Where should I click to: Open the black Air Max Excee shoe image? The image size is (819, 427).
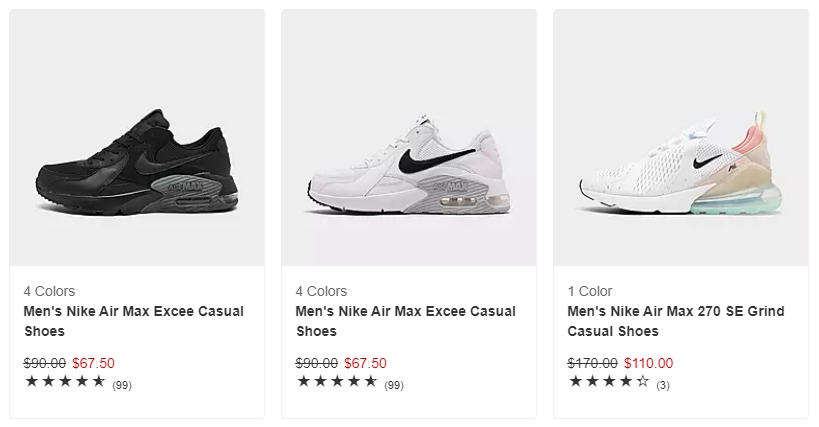(137, 137)
